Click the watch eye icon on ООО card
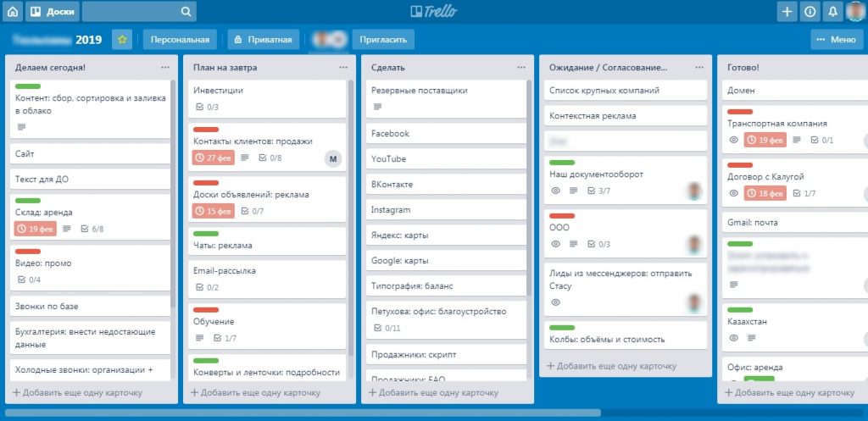The width and height of the screenshot is (868, 421). click(x=556, y=244)
